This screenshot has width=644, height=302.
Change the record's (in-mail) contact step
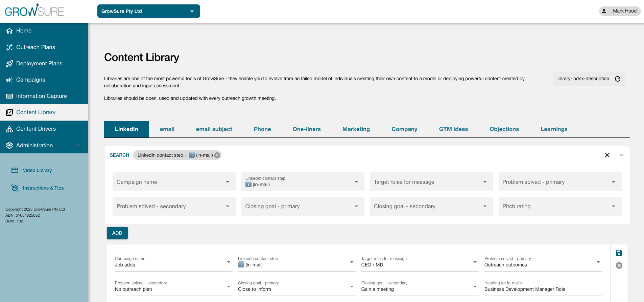[297, 262]
